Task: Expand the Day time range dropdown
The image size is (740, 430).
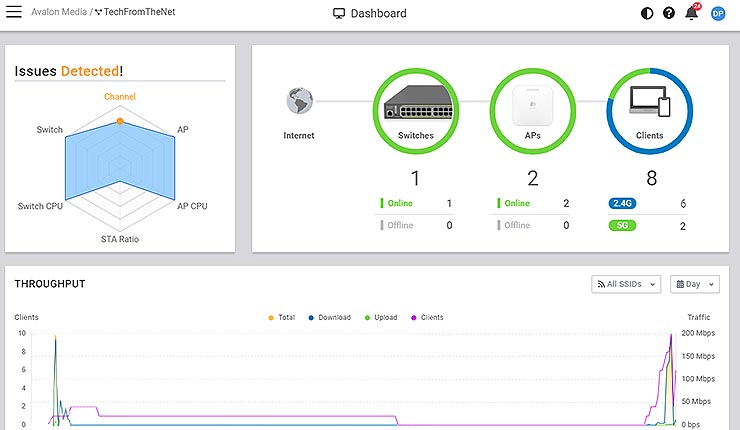Action: (694, 284)
